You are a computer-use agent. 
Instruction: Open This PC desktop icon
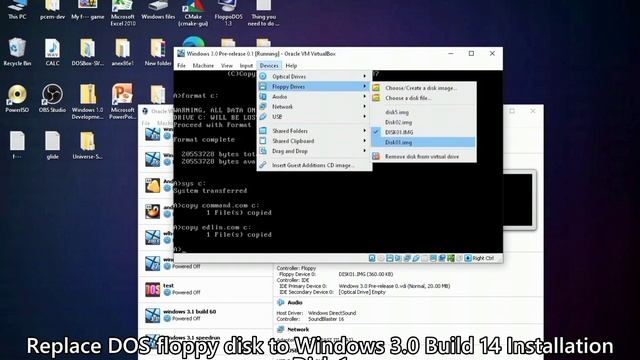pyautogui.click(x=17, y=10)
